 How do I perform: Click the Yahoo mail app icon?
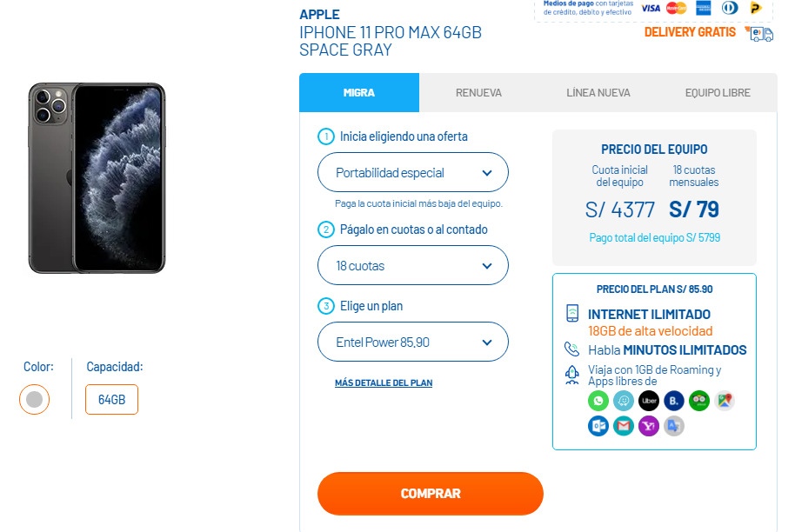(x=649, y=426)
